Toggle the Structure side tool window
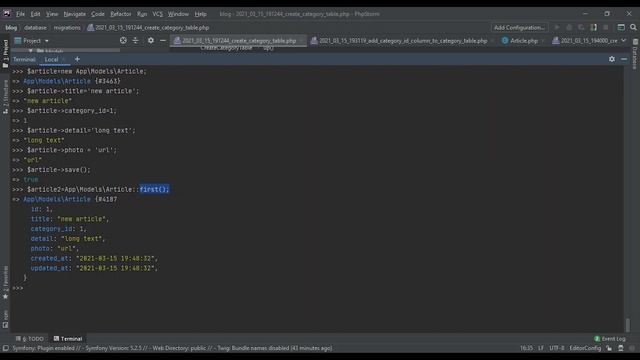The width and height of the screenshot is (640, 360). point(5,97)
